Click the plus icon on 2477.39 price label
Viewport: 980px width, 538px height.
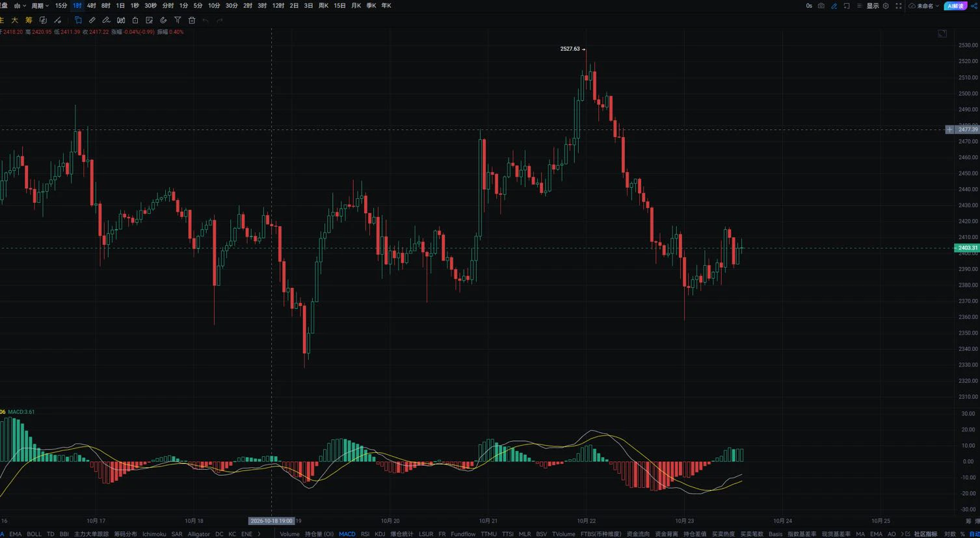(949, 130)
